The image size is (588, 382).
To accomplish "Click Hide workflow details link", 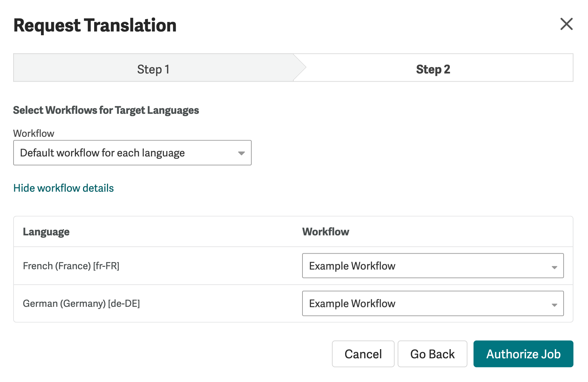I will [64, 188].
